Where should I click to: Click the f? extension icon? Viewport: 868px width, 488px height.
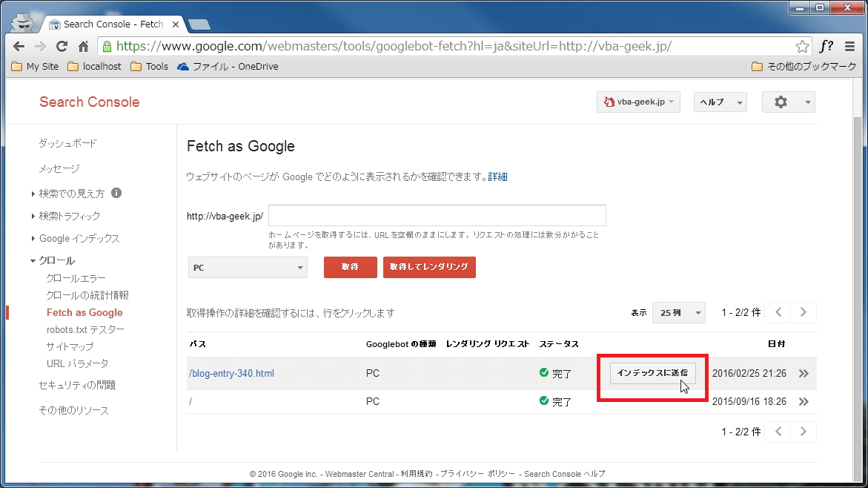826,47
